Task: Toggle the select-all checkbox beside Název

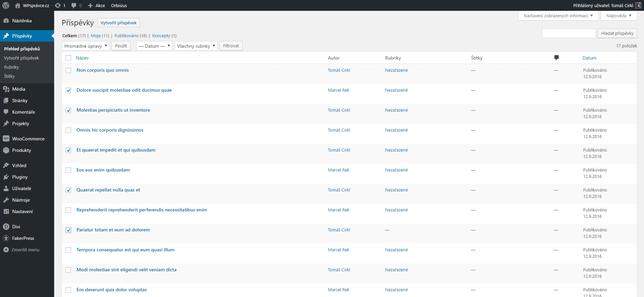Action: click(x=68, y=58)
